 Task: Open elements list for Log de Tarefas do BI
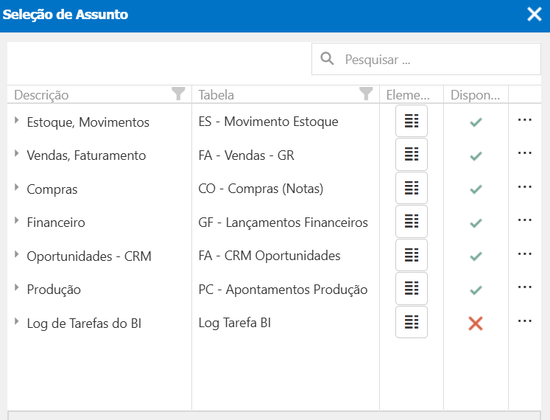coord(411,322)
